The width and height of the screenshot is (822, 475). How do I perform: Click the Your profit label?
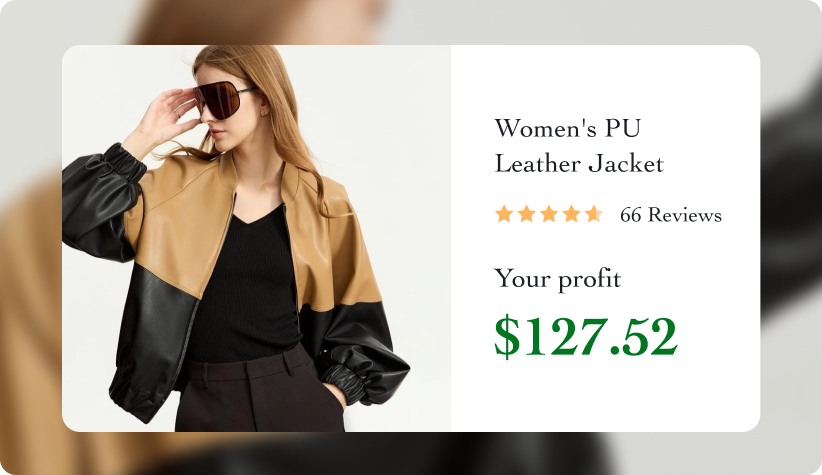click(558, 278)
